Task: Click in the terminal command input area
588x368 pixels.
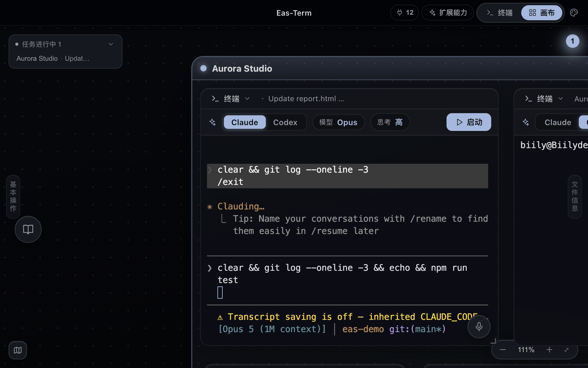Action: (x=348, y=280)
